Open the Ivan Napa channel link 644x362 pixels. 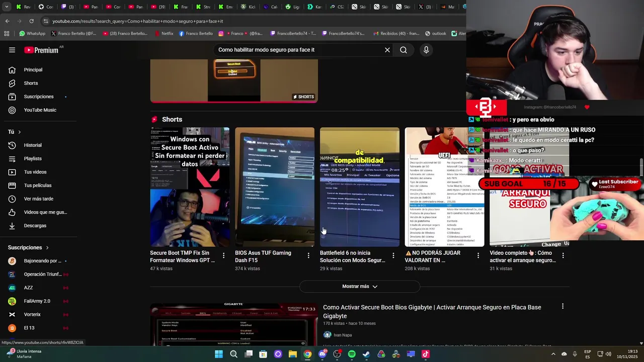tap(343, 335)
